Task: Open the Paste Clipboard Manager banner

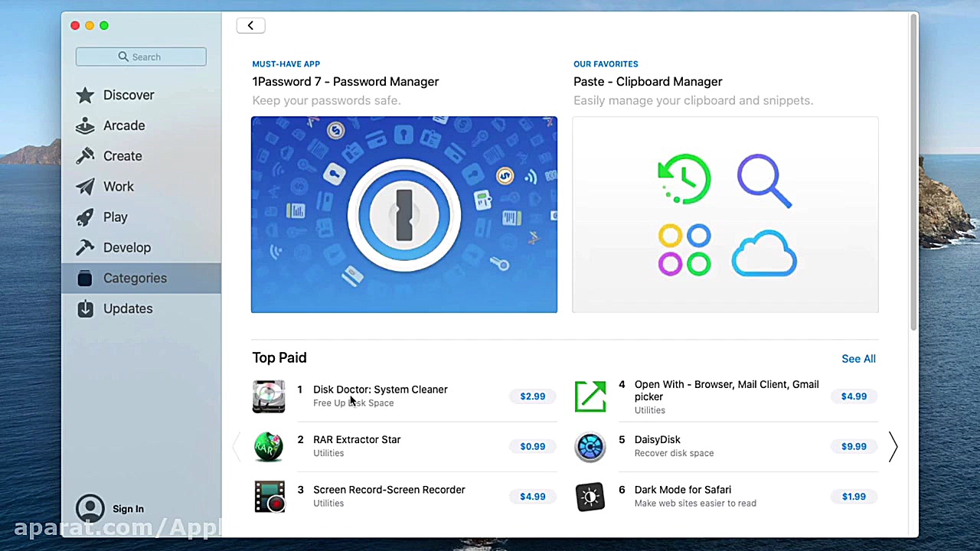Action: tap(725, 214)
